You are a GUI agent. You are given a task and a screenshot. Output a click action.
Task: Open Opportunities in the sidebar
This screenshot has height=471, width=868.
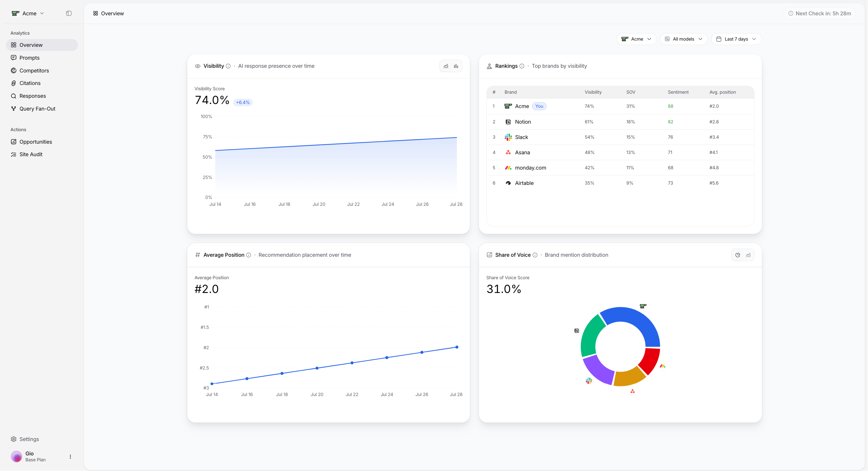point(42,142)
